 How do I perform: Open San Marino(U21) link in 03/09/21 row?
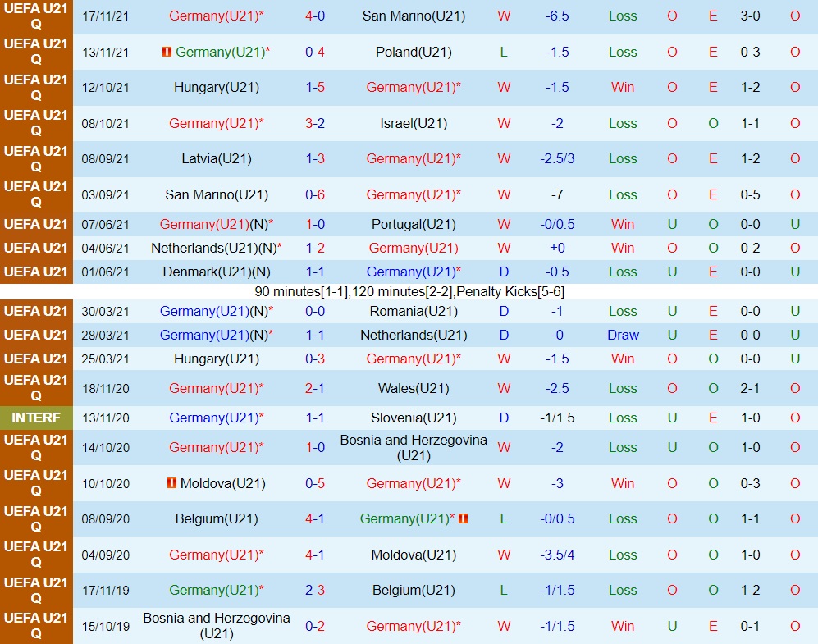[217, 194]
